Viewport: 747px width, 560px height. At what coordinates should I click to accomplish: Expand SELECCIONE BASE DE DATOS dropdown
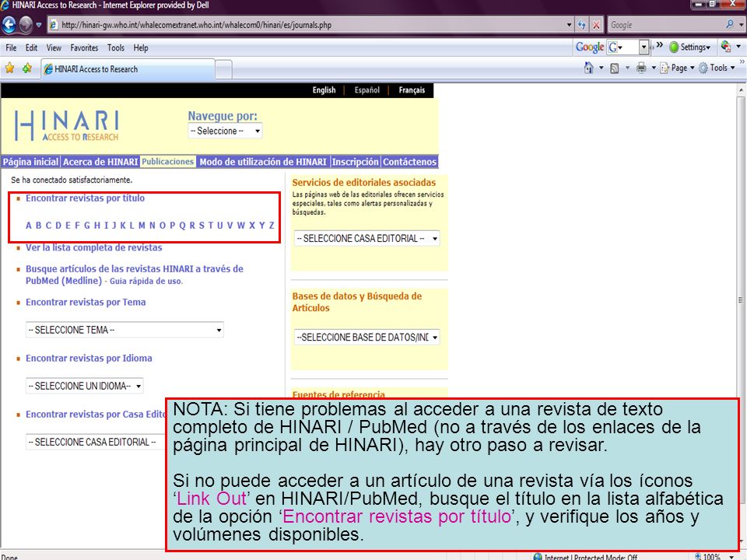[366, 337]
